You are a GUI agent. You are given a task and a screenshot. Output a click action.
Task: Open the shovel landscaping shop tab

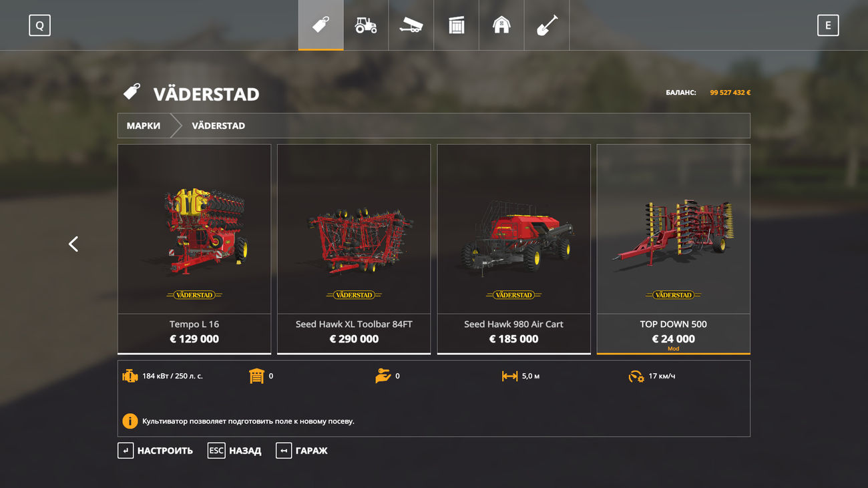point(547,25)
